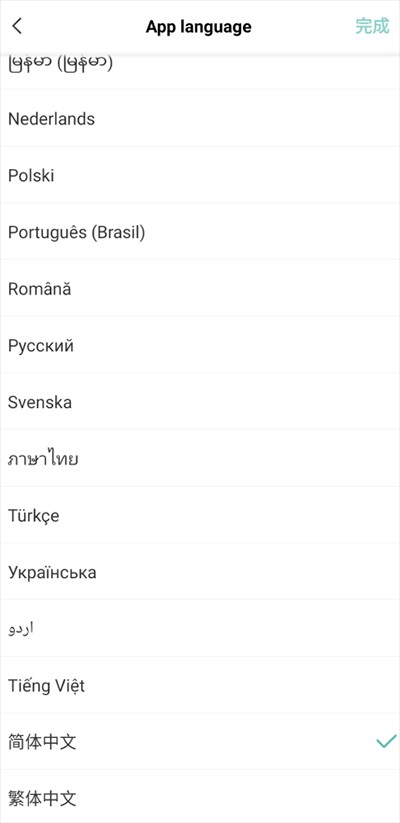Select Polski language option
Image resolution: width=400 pixels, height=823 pixels.
pyautogui.click(x=200, y=175)
